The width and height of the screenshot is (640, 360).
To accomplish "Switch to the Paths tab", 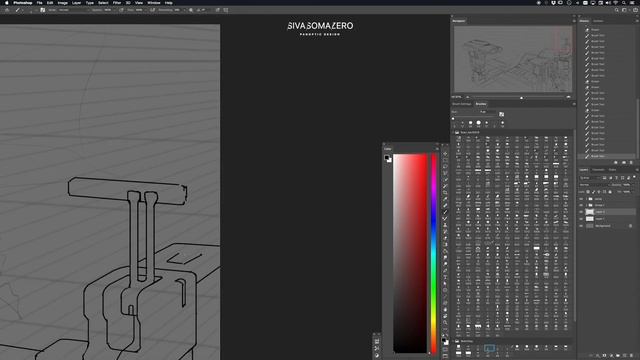I will pos(612,170).
